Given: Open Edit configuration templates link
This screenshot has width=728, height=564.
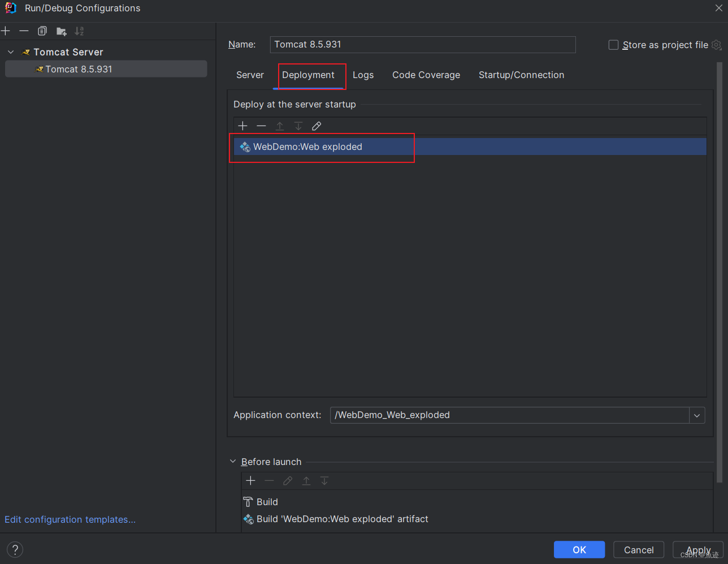Looking at the screenshot, I should [x=70, y=519].
